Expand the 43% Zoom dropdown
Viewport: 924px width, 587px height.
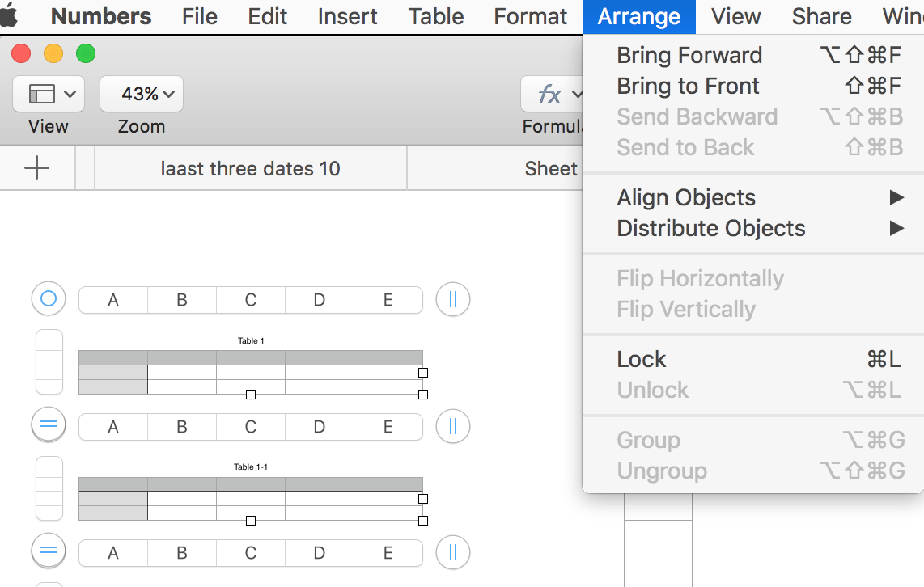[142, 95]
